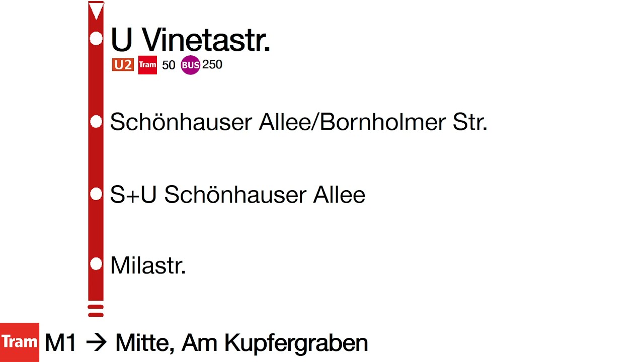
Task: Select the S+U Schönhauser Allee stop dot
Action: [x=96, y=194]
